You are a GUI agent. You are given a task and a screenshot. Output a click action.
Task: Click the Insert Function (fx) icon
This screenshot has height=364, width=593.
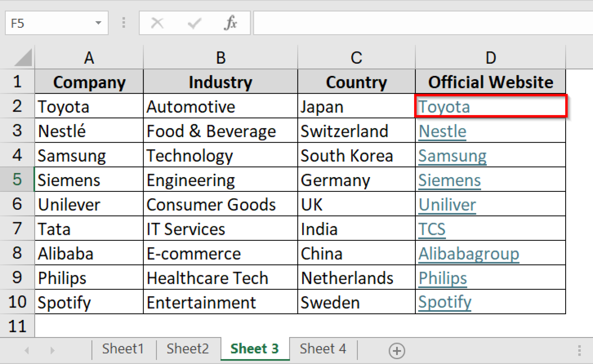coord(232,23)
